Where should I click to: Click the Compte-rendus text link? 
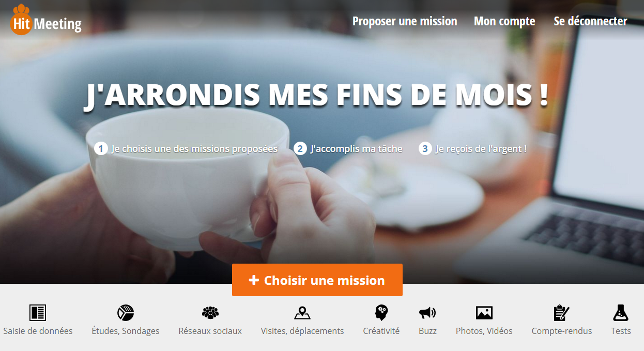tap(562, 331)
